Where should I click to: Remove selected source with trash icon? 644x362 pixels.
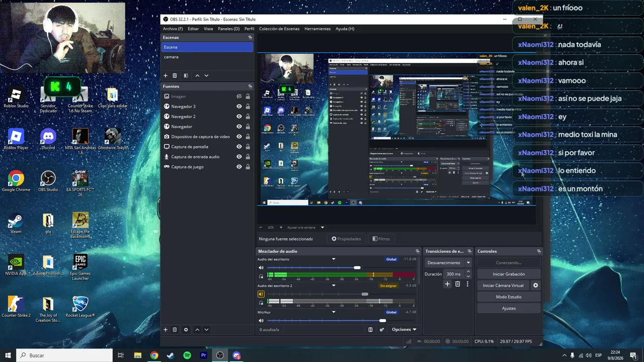pos(175,330)
